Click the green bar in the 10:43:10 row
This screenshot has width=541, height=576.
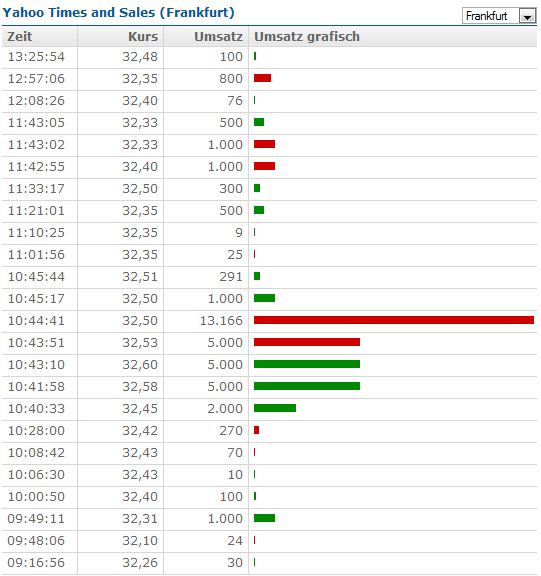[x=307, y=364]
